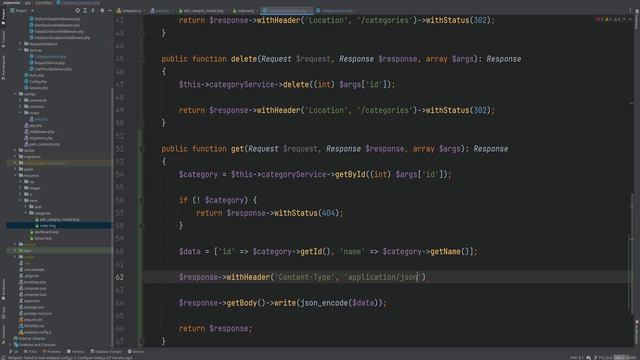Switch to the web.php editor tab
The image size is (640, 360).
162,11
